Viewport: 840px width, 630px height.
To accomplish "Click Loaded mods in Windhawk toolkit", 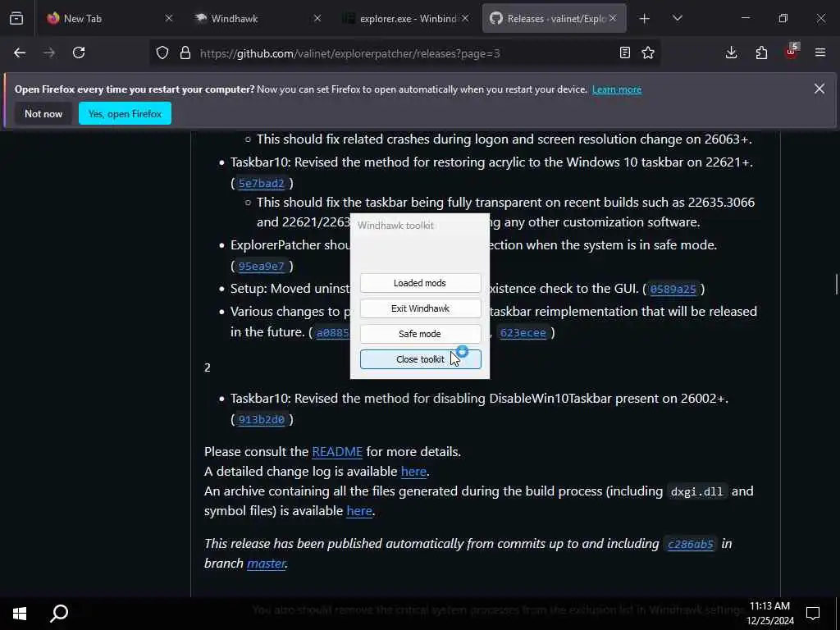I will [x=420, y=283].
